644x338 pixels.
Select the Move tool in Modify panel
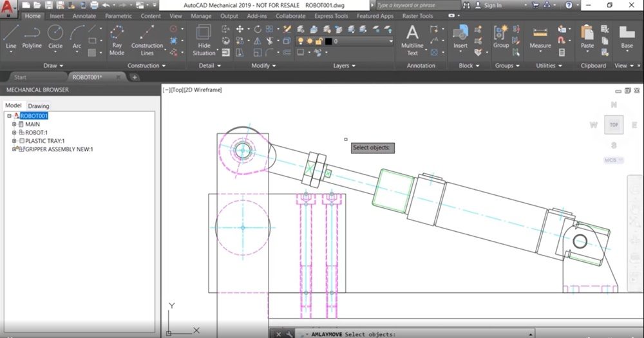click(x=240, y=29)
